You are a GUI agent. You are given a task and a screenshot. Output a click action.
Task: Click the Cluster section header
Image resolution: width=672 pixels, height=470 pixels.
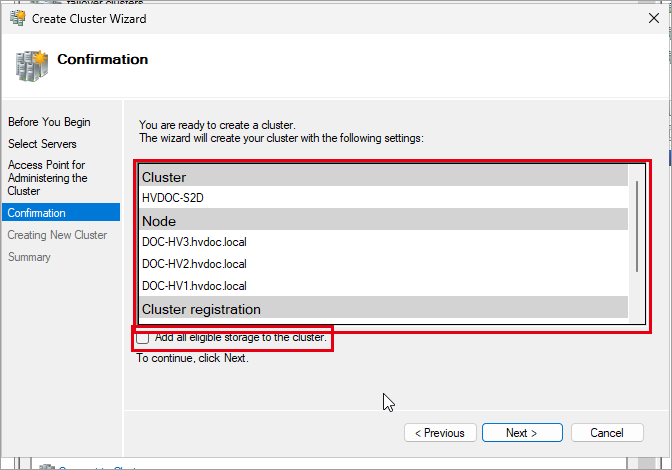384,177
